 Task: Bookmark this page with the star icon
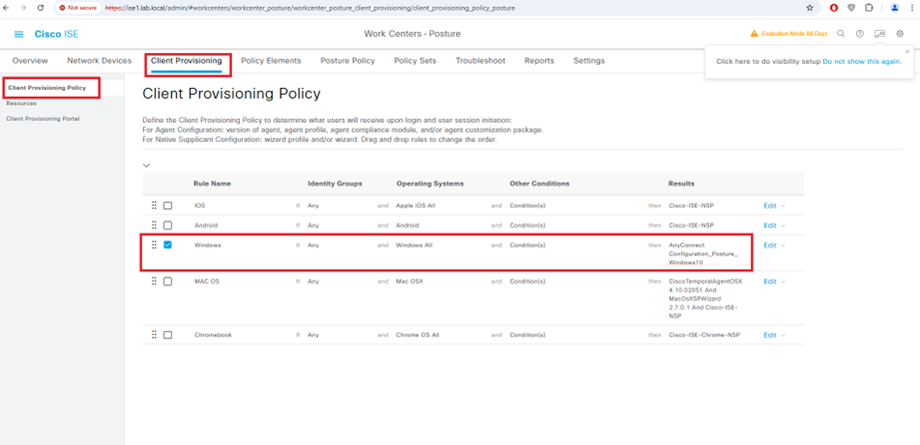pyautogui.click(x=810, y=7)
